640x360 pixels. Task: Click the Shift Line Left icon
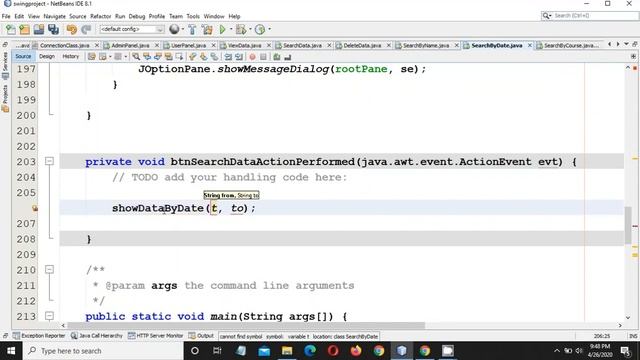tap(228, 57)
